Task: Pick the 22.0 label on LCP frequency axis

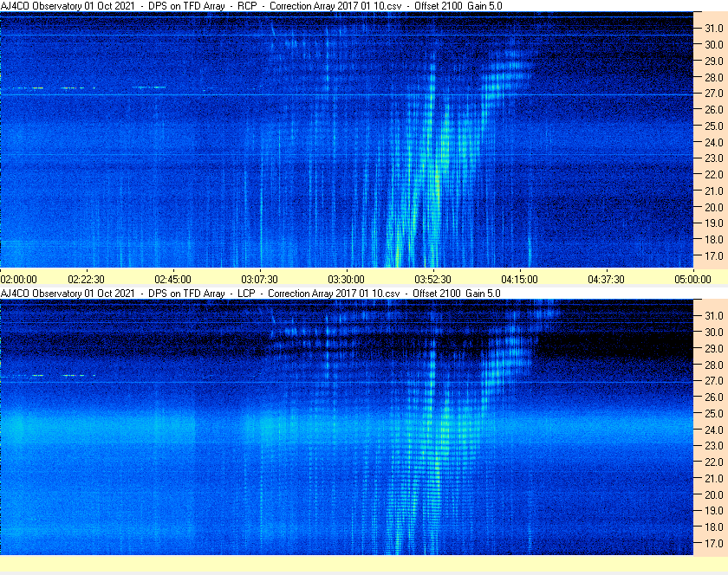Action: pyautogui.click(x=714, y=462)
